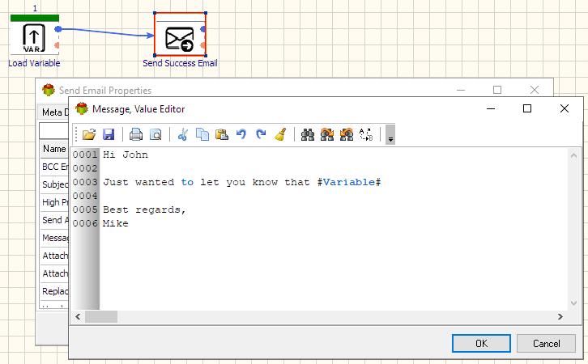Click the Paste clipboard icon
The height and width of the screenshot is (364, 588).
pos(222,134)
